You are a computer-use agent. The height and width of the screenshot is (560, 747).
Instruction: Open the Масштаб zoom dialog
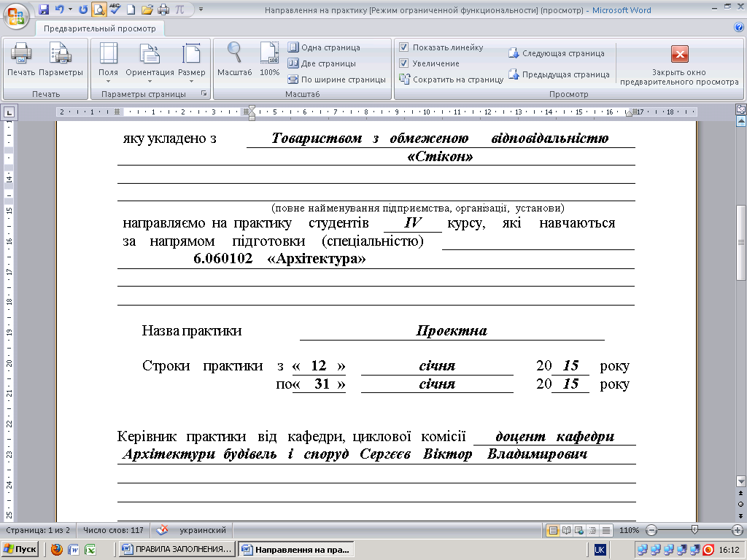click(234, 59)
